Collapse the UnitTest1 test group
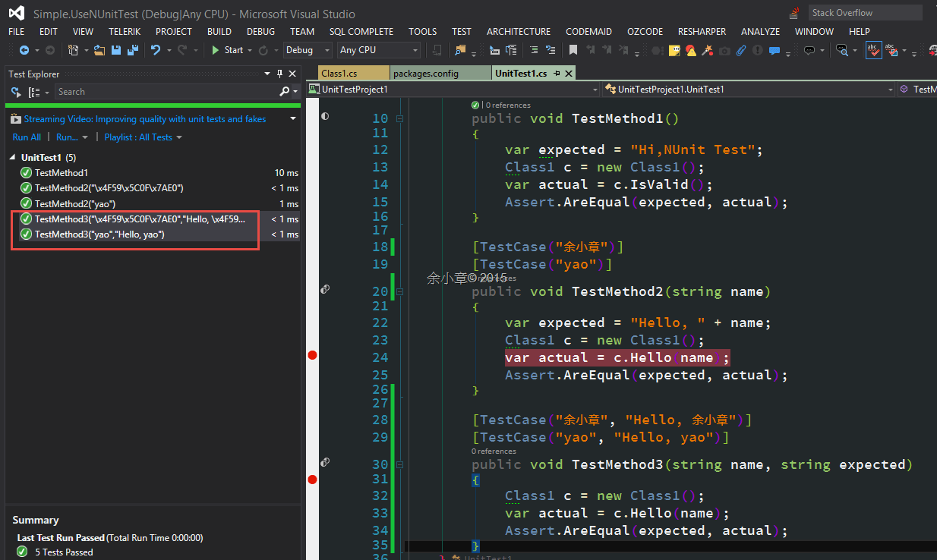The height and width of the screenshot is (560, 937). (13, 158)
